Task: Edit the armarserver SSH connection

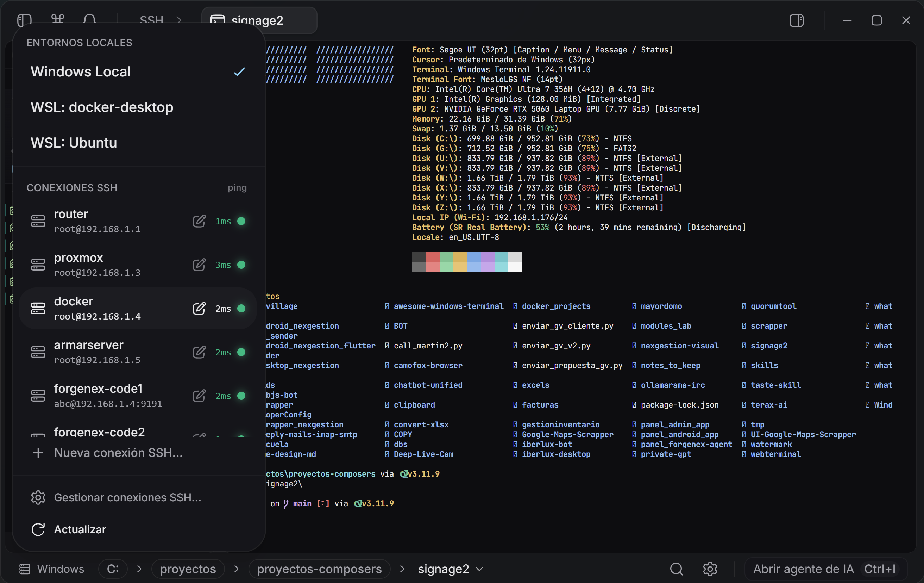Action: (199, 352)
